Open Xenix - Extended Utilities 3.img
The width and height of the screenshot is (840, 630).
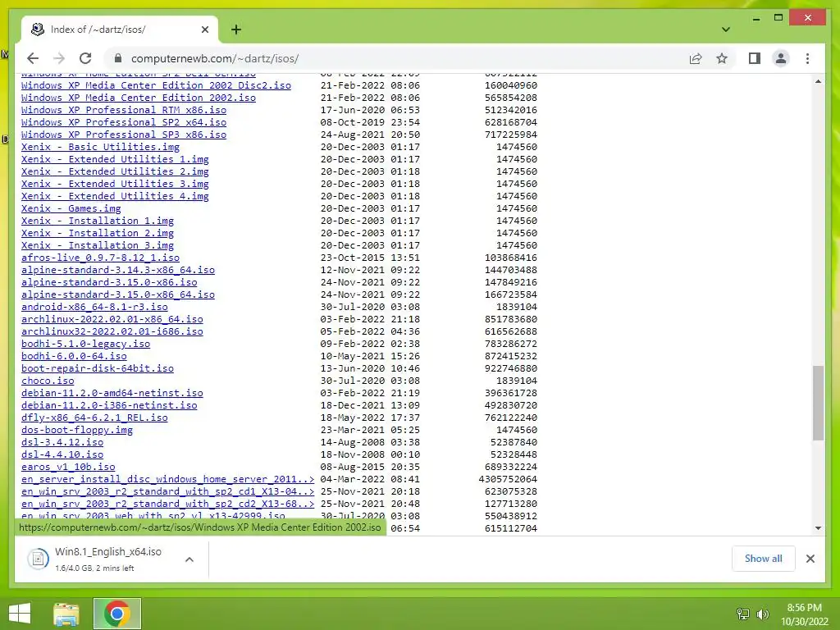115,184
